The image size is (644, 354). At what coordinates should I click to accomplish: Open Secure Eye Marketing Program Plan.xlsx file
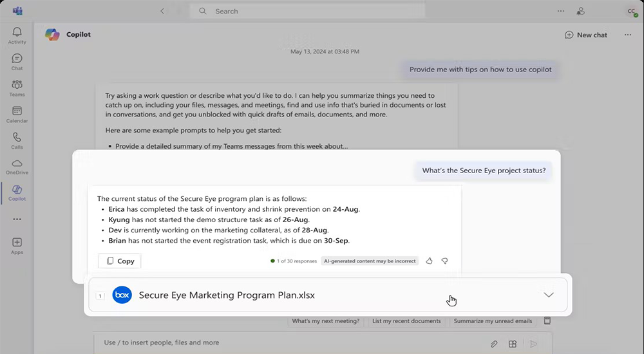coord(227,295)
